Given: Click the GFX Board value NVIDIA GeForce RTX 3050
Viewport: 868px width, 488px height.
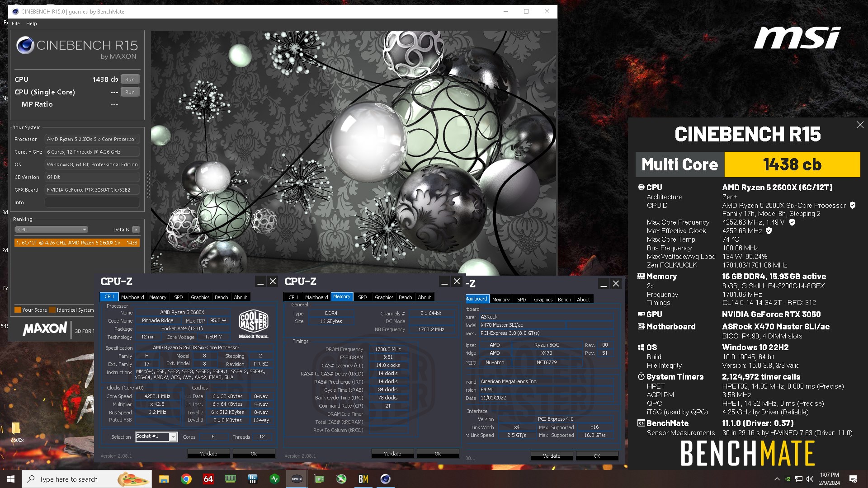Looking at the screenshot, I should pyautogui.click(x=92, y=190).
